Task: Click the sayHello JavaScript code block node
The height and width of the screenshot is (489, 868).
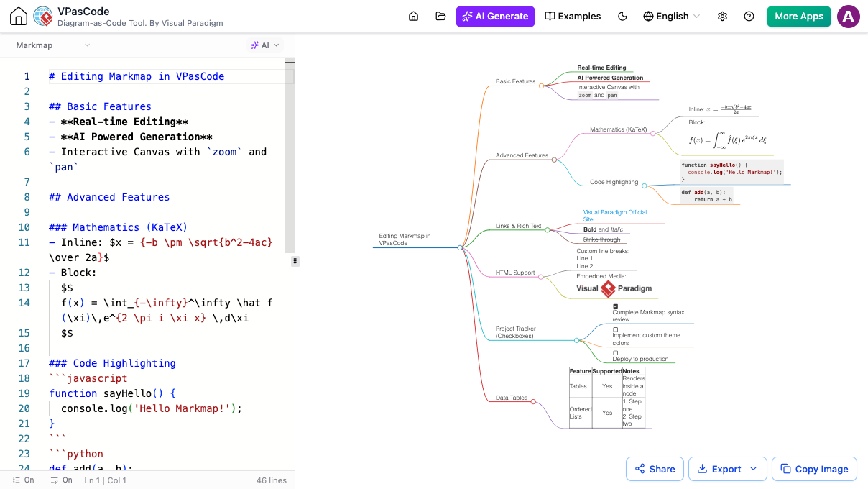Action: pos(731,173)
